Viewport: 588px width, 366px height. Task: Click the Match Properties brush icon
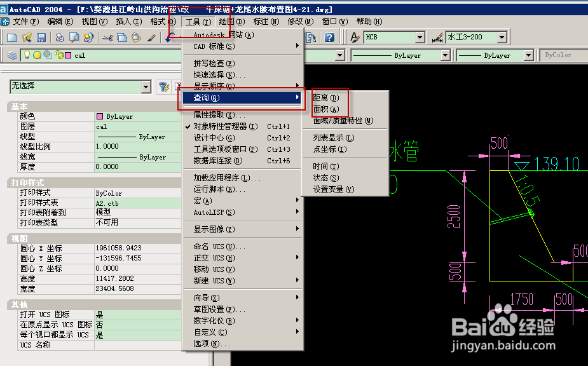coord(151,37)
